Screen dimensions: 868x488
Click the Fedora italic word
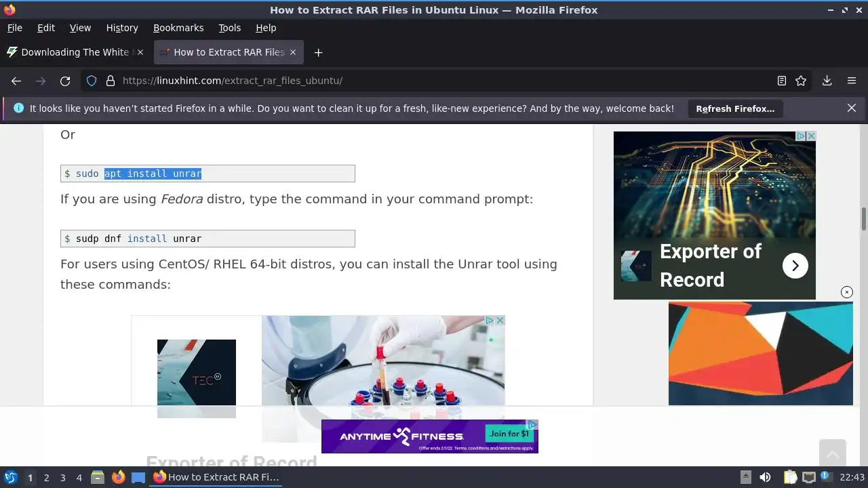tap(182, 199)
